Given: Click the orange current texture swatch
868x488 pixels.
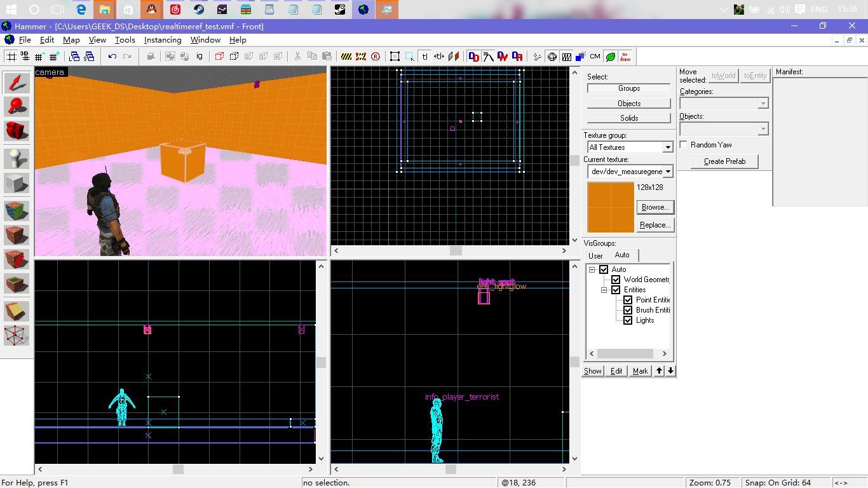Looking at the screenshot, I should 611,207.
